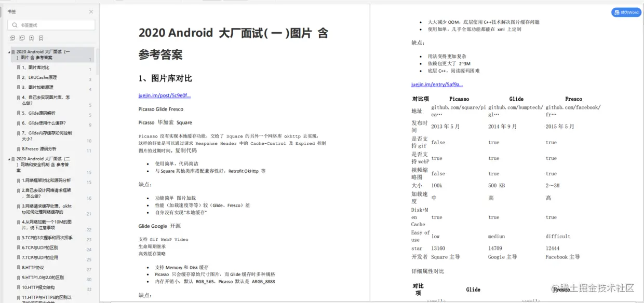Select bookmark 2020 Android 大厂面试（二）网络和安全机制

43,164
